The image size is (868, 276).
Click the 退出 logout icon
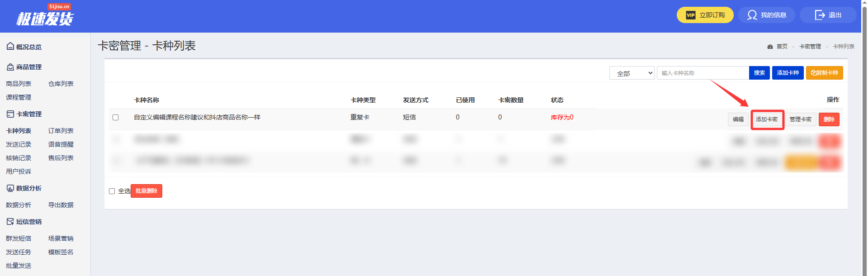(820, 15)
